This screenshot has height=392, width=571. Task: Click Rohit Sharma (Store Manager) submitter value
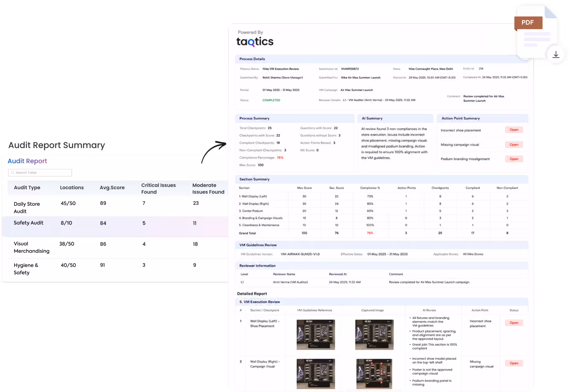click(x=283, y=77)
